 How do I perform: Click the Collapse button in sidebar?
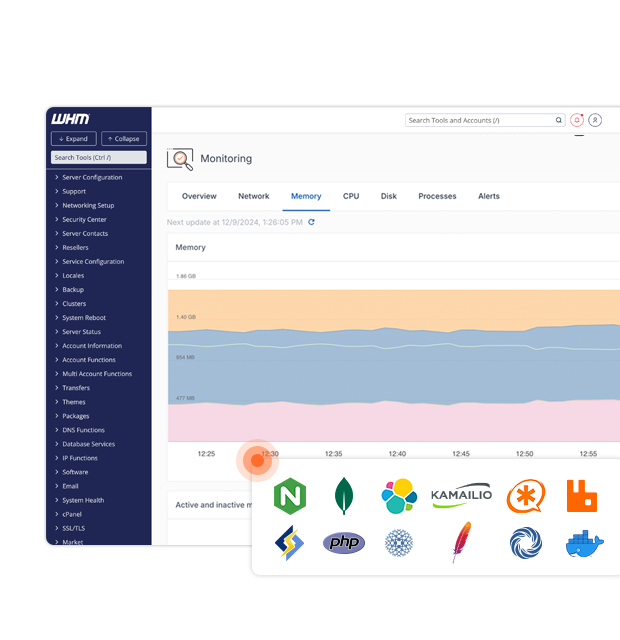pos(124,139)
